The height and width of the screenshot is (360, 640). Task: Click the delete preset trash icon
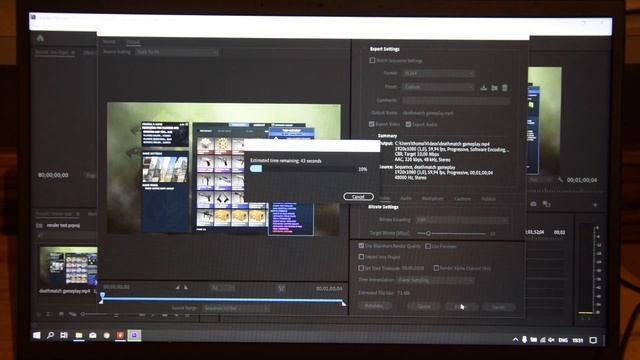[x=505, y=87]
